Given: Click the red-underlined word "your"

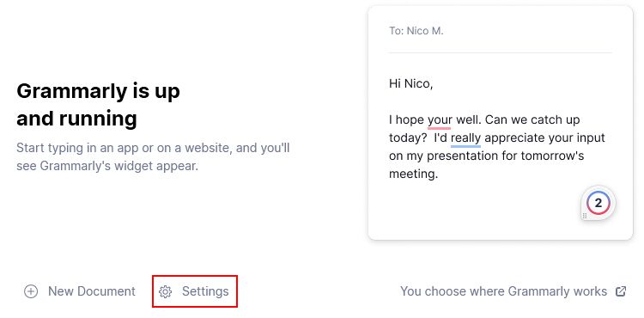Looking at the screenshot, I should 440,120.
